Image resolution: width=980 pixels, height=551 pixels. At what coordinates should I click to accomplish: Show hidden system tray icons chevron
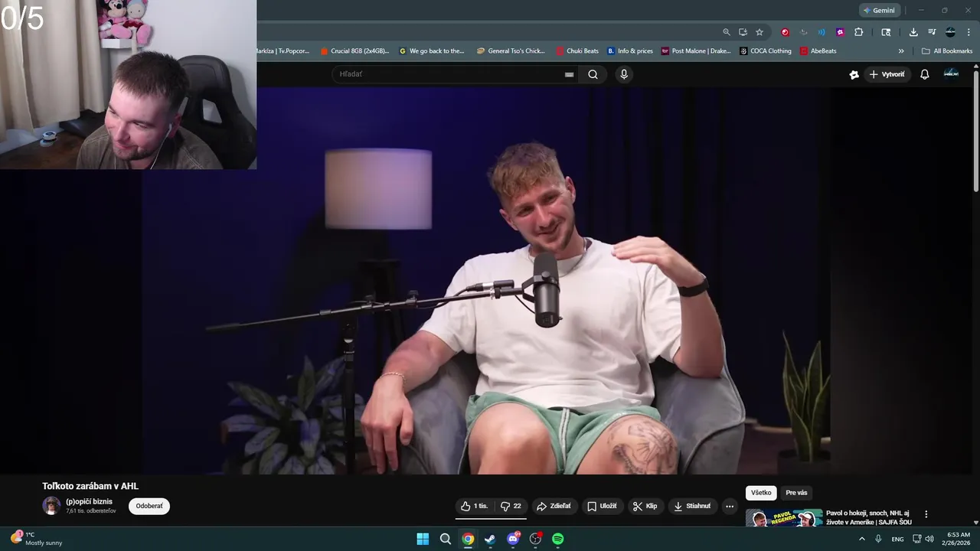point(861,539)
